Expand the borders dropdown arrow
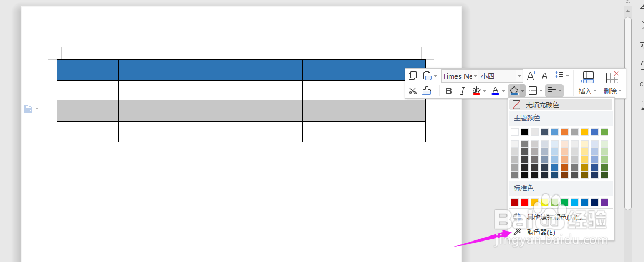Image resolution: width=644 pixels, height=262 pixels. click(541, 91)
